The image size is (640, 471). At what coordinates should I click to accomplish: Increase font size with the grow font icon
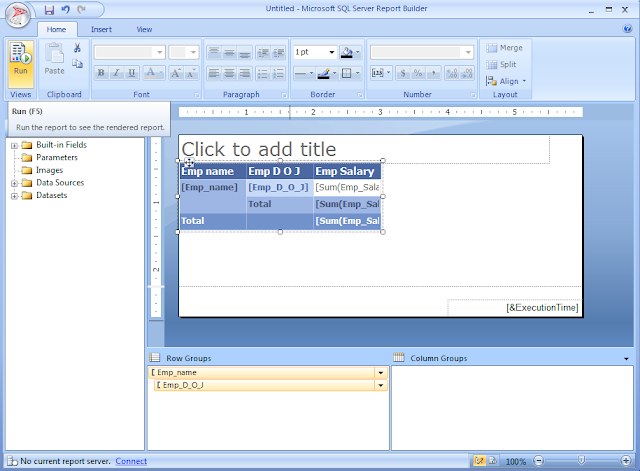point(176,73)
